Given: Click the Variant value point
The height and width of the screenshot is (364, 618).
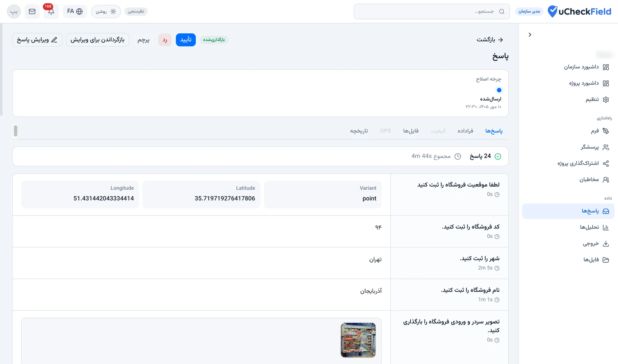Looking at the screenshot, I should [x=369, y=199].
